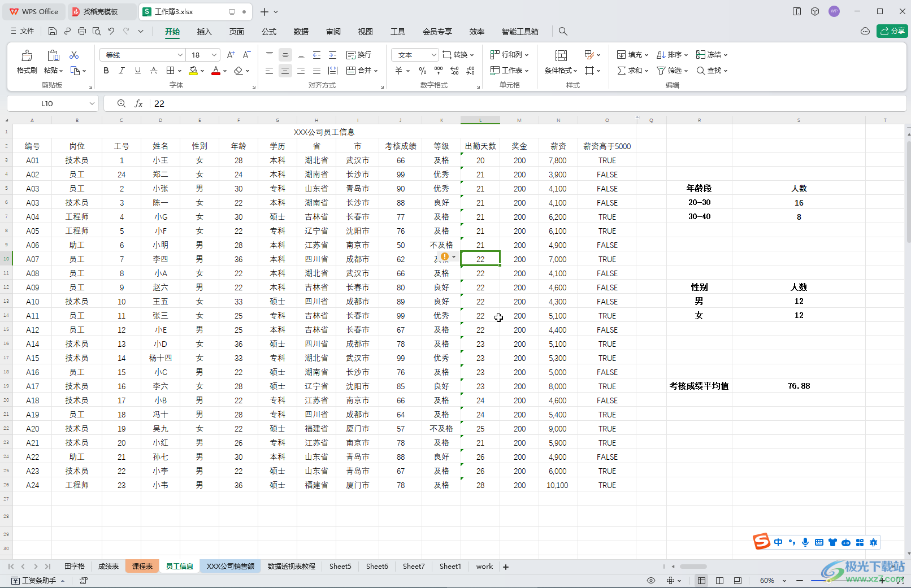Screen dimensions: 911x588
Task: Click the percent style icon
Action: point(423,71)
